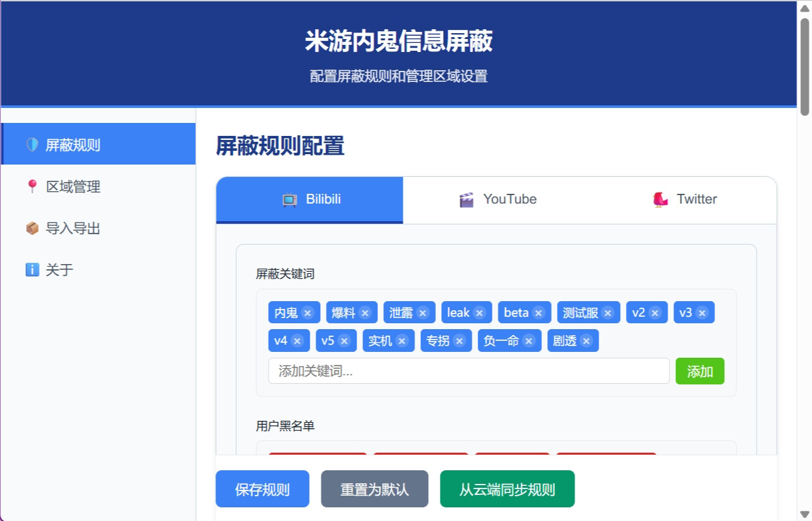This screenshot has width=812, height=521.
Task: Open the 关于 sidebar page
Action: pyautogui.click(x=59, y=270)
